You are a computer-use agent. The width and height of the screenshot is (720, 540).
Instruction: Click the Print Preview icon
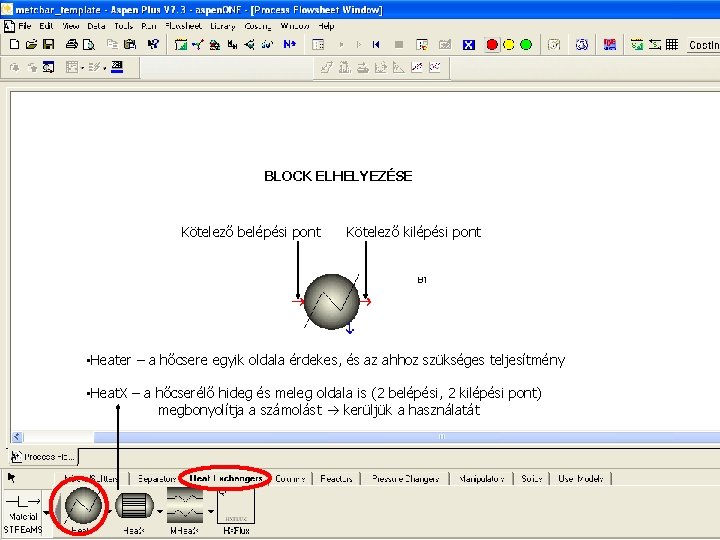[x=89, y=44]
